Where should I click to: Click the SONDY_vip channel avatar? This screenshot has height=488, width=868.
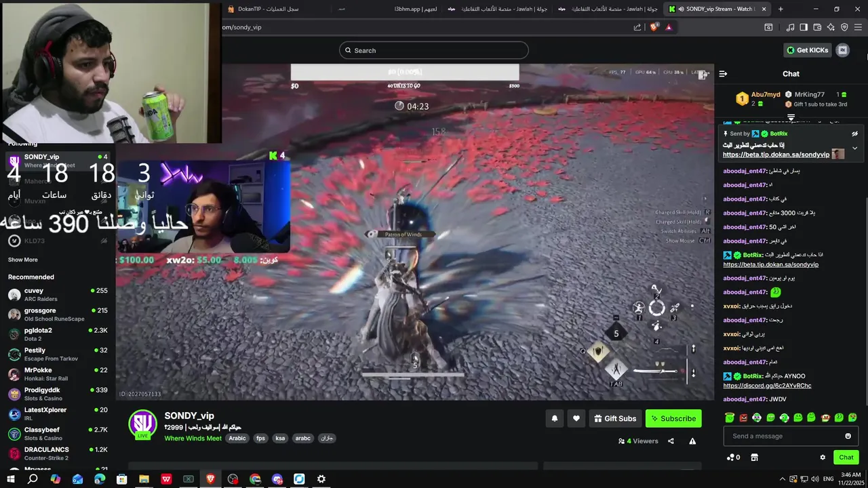point(142,424)
